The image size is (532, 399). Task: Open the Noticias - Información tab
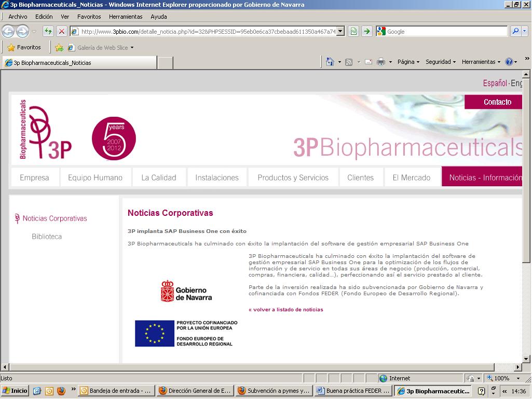[482, 177]
